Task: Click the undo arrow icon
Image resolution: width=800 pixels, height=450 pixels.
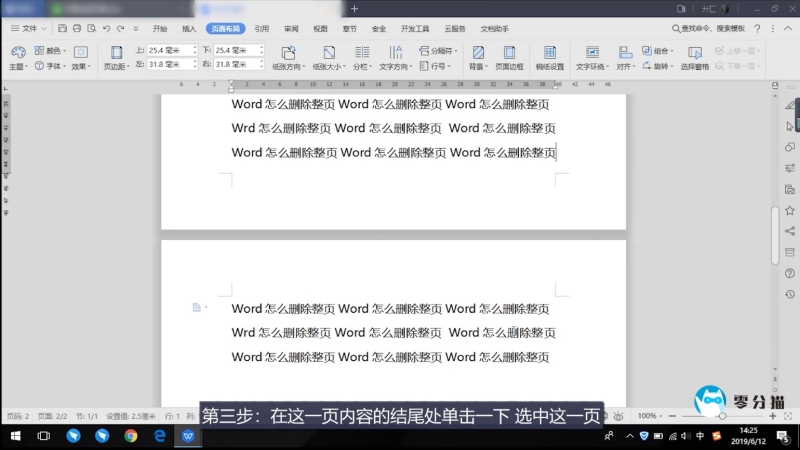Action: point(106,29)
